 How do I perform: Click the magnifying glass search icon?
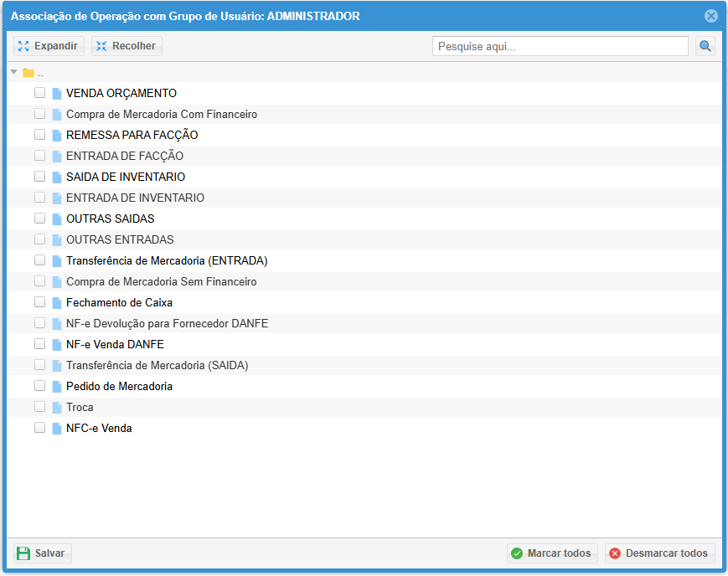705,46
